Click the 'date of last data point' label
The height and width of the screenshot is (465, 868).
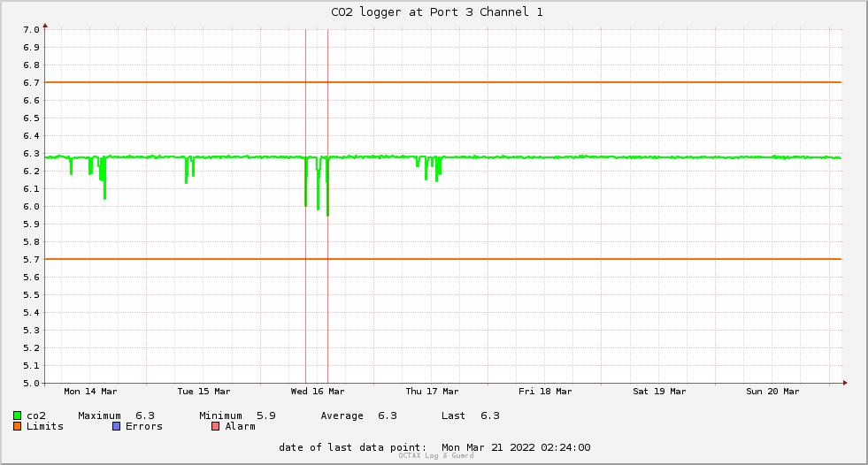point(353,447)
